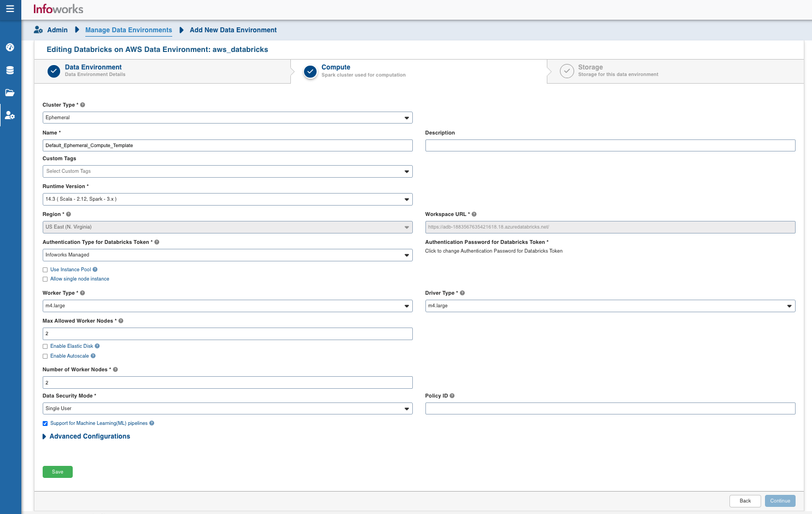The height and width of the screenshot is (514, 812).
Task: Open the Runtime Version dropdown
Action: coord(227,199)
